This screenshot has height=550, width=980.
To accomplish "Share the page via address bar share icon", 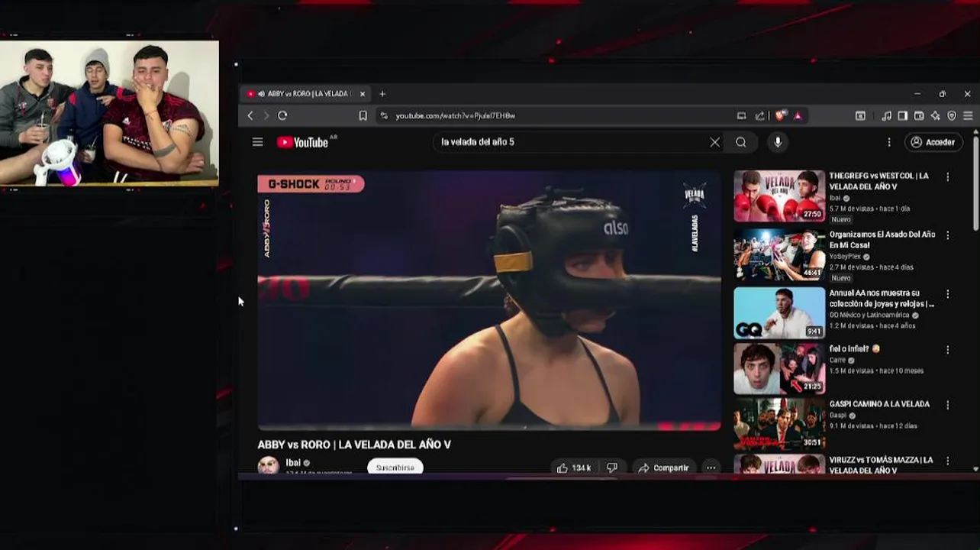I will [x=759, y=116].
